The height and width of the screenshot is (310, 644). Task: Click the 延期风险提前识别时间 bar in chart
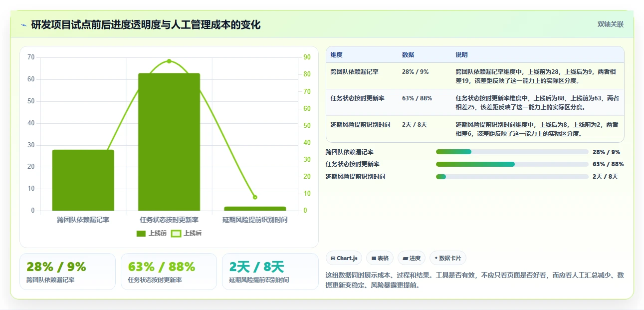[x=255, y=209]
